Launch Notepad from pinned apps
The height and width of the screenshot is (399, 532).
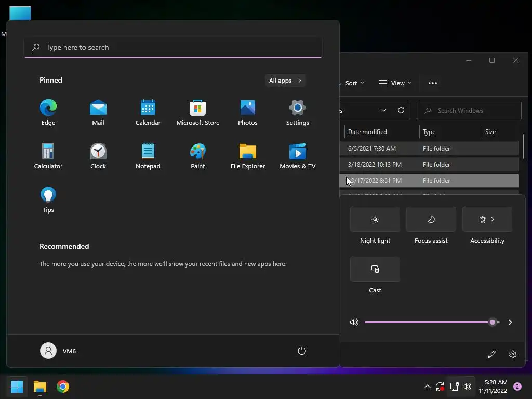148,156
